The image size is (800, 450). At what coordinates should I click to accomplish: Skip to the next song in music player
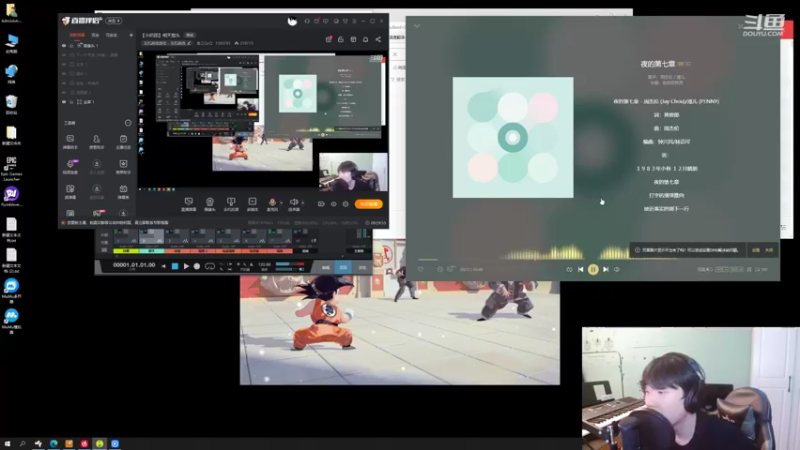click(x=606, y=269)
